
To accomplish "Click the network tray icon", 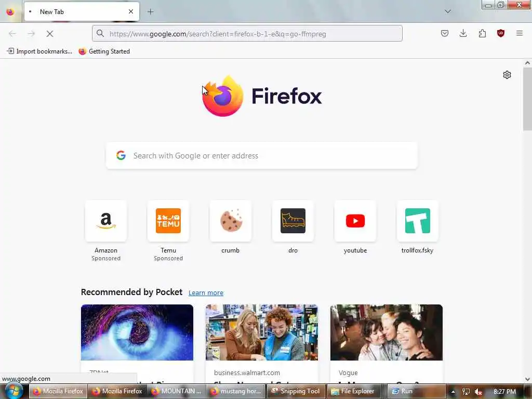I will click(x=466, y=392).
